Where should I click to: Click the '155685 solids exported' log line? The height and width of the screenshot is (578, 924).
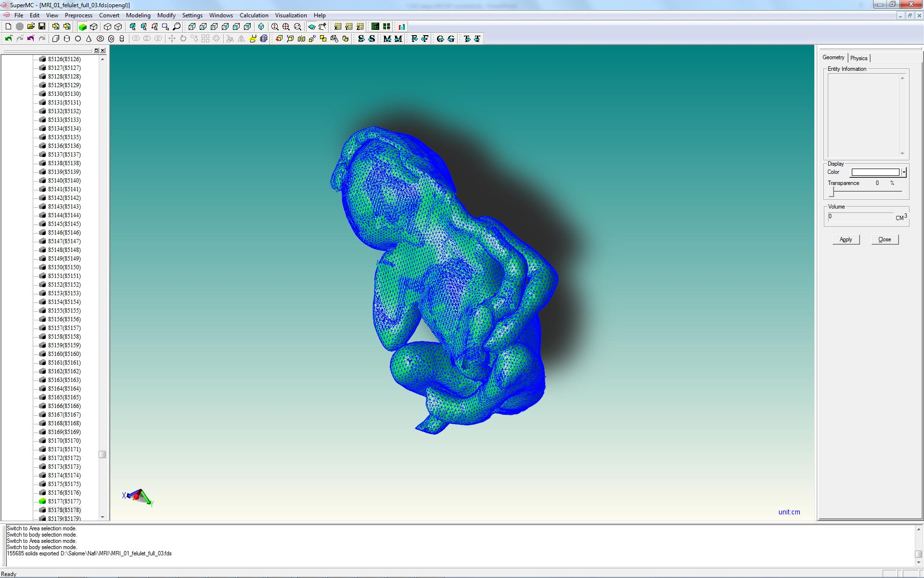[89, 553]
